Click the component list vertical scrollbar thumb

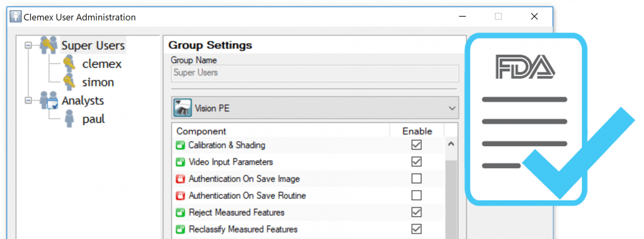[x=451, y=199]
